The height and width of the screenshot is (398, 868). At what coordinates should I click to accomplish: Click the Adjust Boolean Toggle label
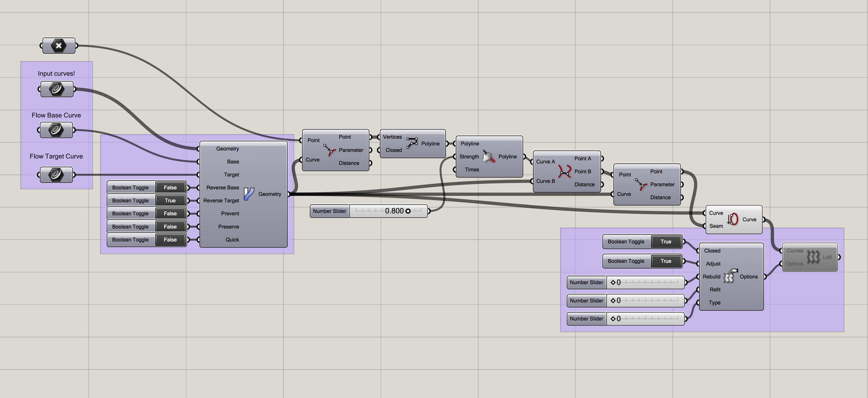point(626,261)
